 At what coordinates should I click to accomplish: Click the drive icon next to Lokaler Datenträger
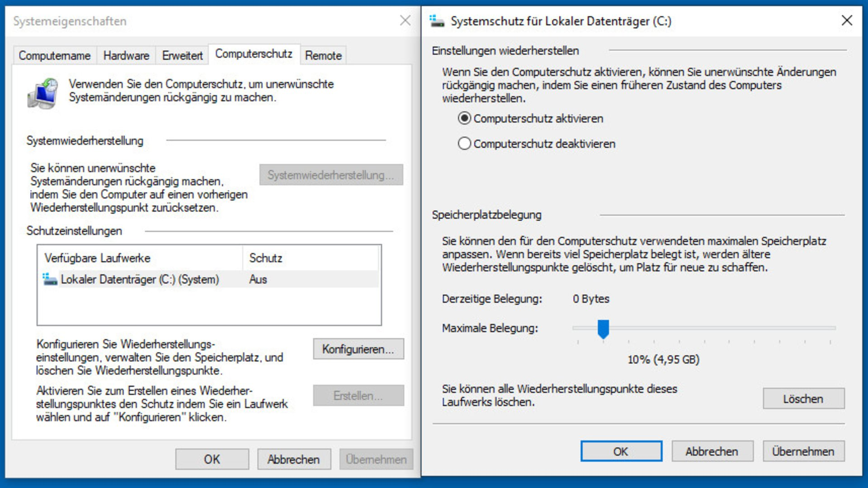click(50, 279)
